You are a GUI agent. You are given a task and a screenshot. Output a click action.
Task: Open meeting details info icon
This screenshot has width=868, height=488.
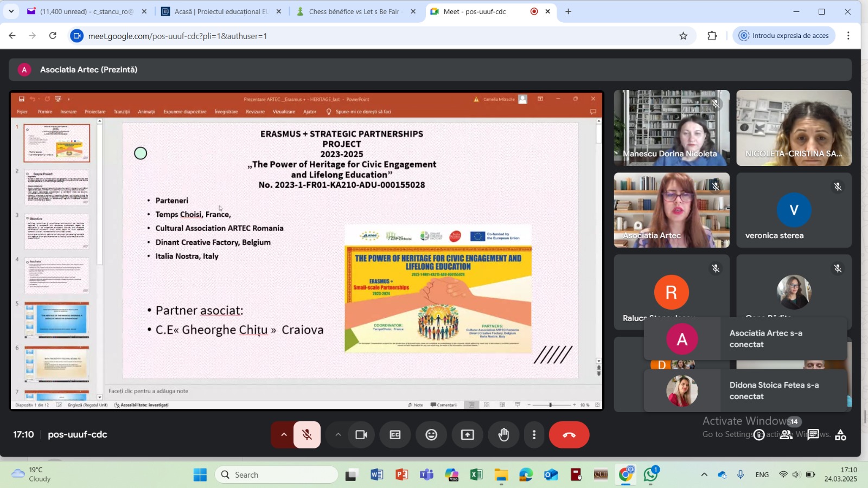coord(759,435)
